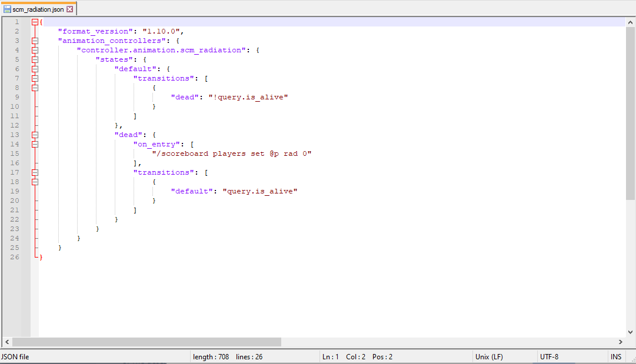Image resolution: width=636 pixels, height=364 pixels.
Task: Click the vertical scrollbar up arrow
Action: (630, 22)
